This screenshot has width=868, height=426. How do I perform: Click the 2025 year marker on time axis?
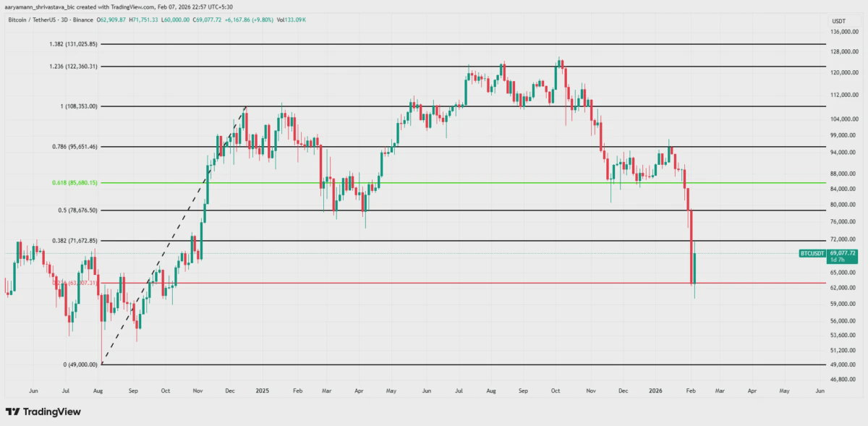(x=262, y=391)
